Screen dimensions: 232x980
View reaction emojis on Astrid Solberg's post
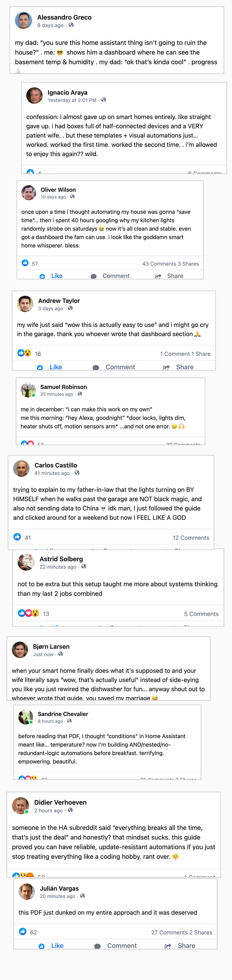(x=28, y=613)
